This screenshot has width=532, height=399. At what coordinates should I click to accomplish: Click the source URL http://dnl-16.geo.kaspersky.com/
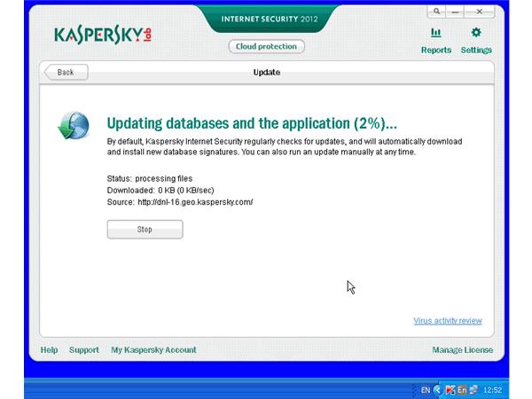coord(195,202)
